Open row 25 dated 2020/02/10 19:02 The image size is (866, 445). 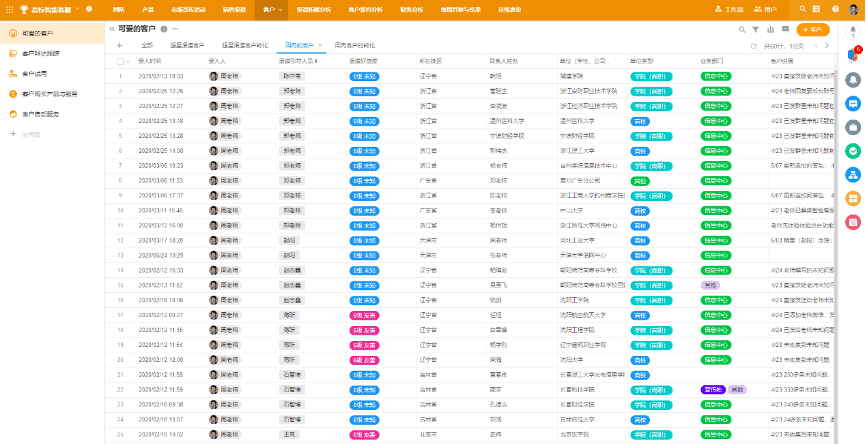[471, 435]
